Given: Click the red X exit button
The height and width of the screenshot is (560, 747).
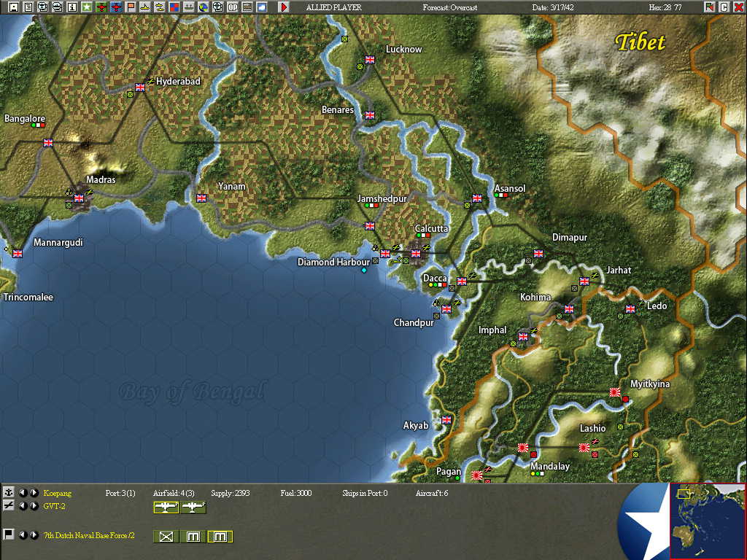Looking at the screenshot, I should [738, 7].
